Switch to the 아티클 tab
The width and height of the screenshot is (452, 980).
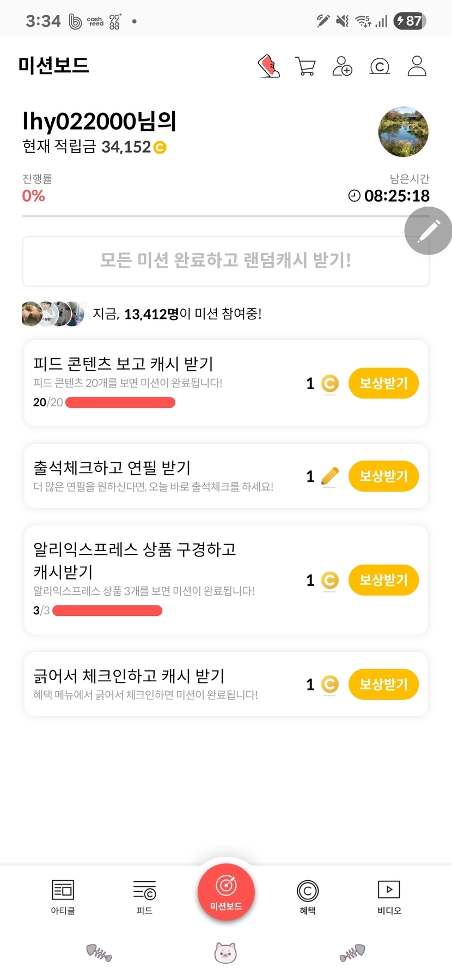point(63,897)
